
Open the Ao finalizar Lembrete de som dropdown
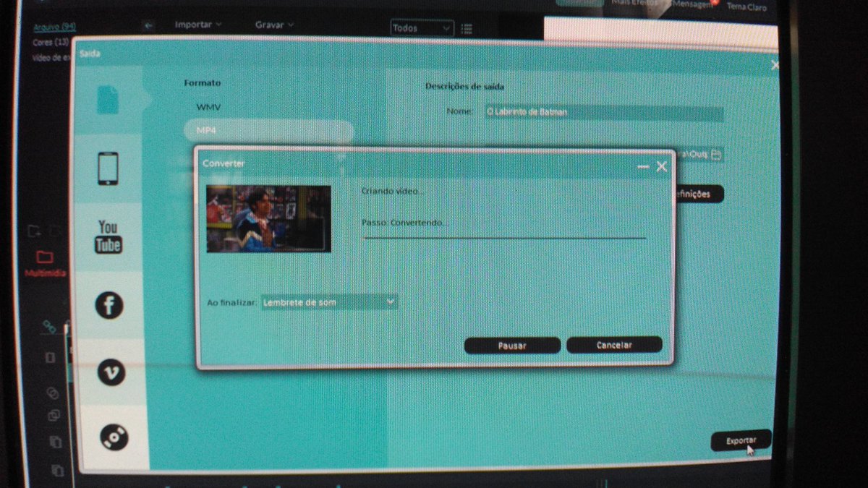pos(329,301)
